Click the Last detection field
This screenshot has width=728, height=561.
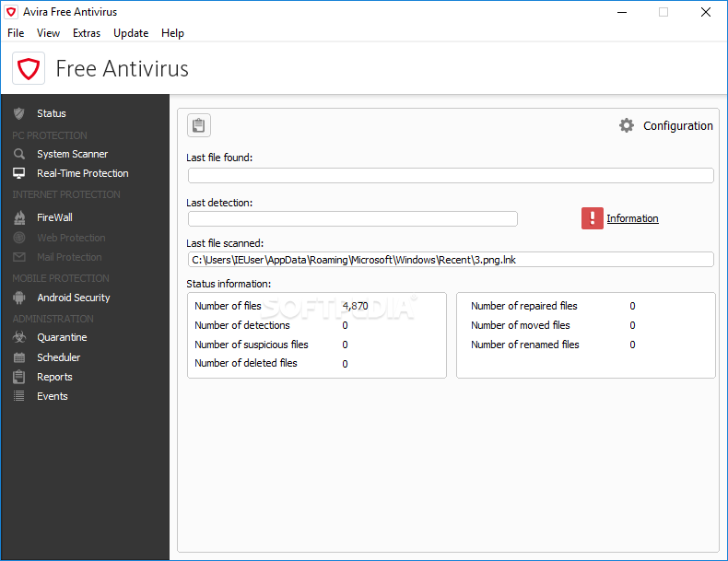(x=352, y=218)
